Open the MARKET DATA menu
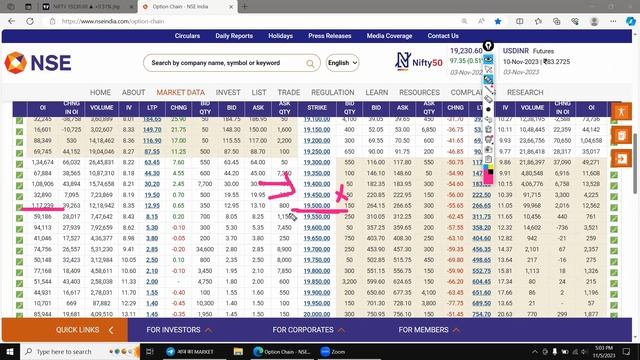This screenshot has width=640, height=360. pos(180,93)
